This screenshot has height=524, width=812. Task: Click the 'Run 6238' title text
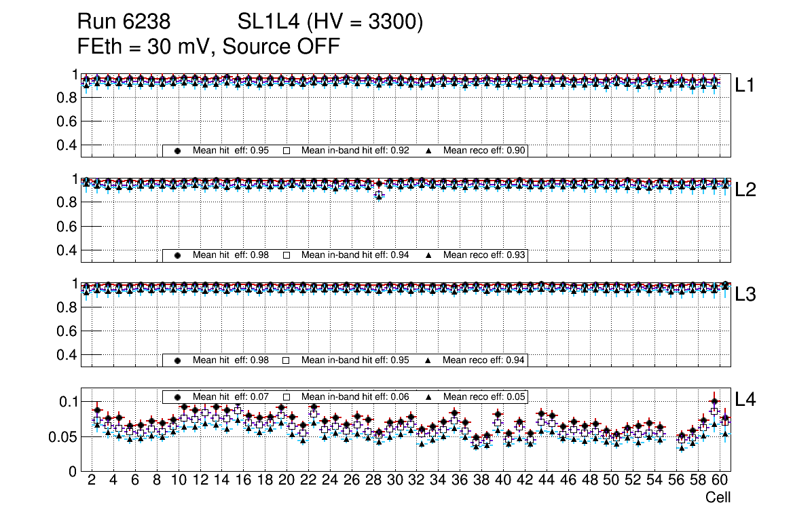(123, 23)
